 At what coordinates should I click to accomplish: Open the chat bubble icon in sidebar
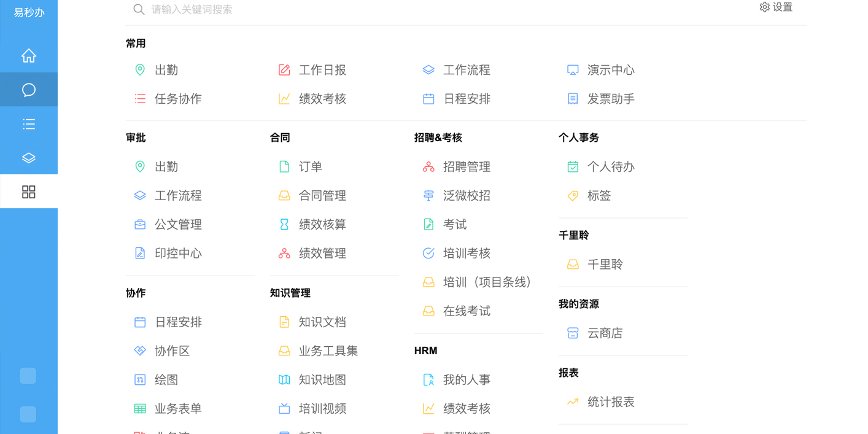tap(29, 90)
